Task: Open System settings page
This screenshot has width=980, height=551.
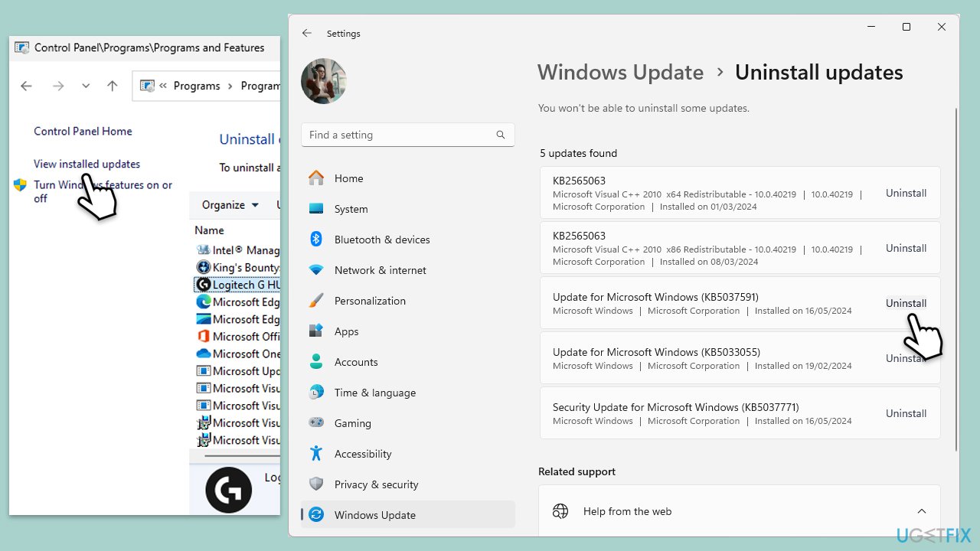Action: coord(407,209)
